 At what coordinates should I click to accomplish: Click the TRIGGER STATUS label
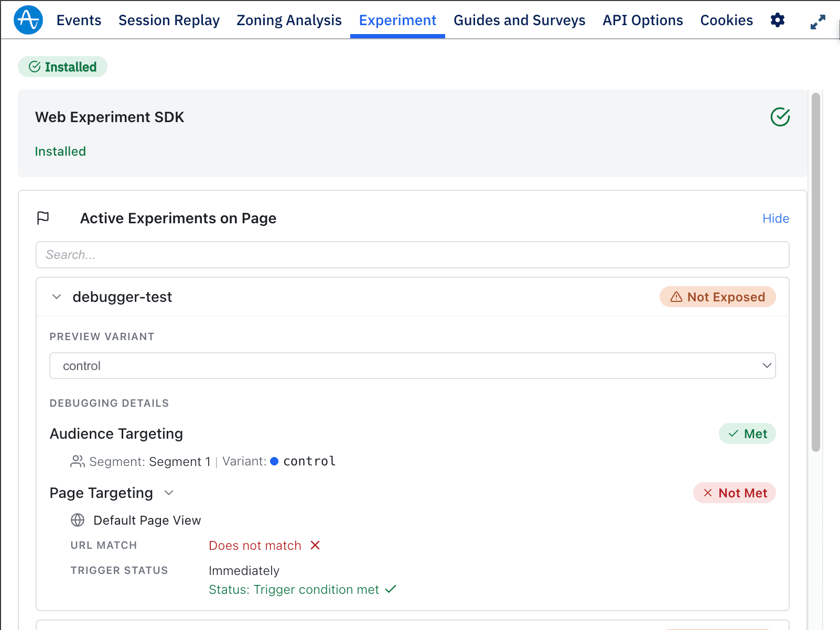pos(119,570)
